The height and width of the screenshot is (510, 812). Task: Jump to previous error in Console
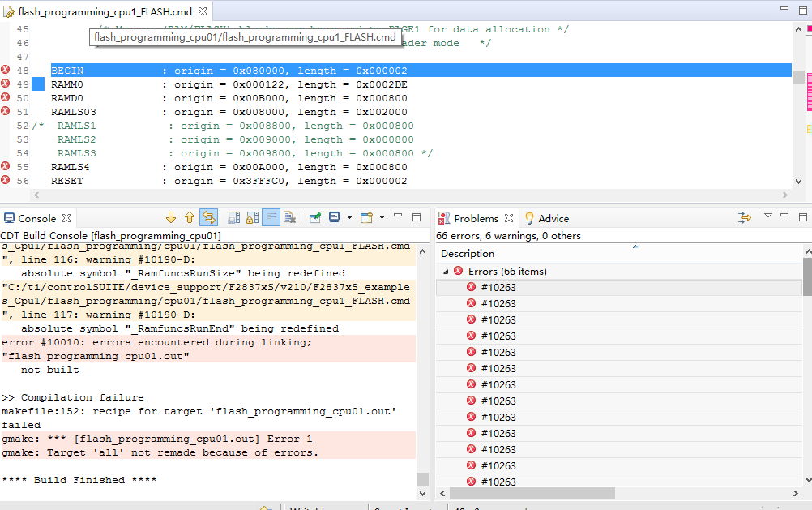pos(190,217)
